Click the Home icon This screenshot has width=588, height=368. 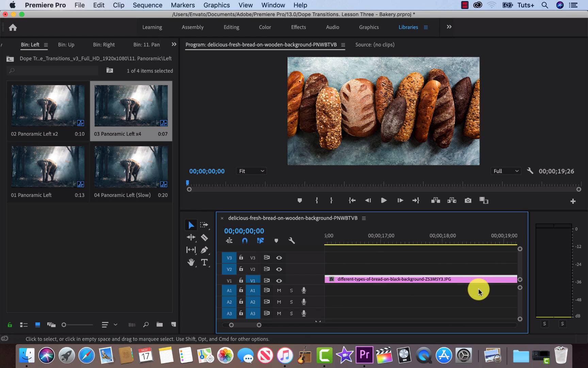tap(13, 27)
